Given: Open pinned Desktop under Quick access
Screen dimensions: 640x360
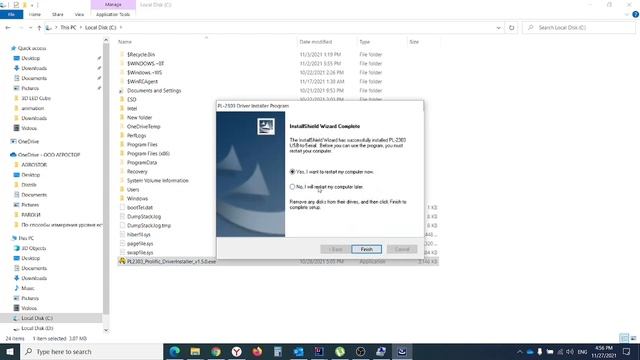Looking at the screenshot, I should pos(31,58).
